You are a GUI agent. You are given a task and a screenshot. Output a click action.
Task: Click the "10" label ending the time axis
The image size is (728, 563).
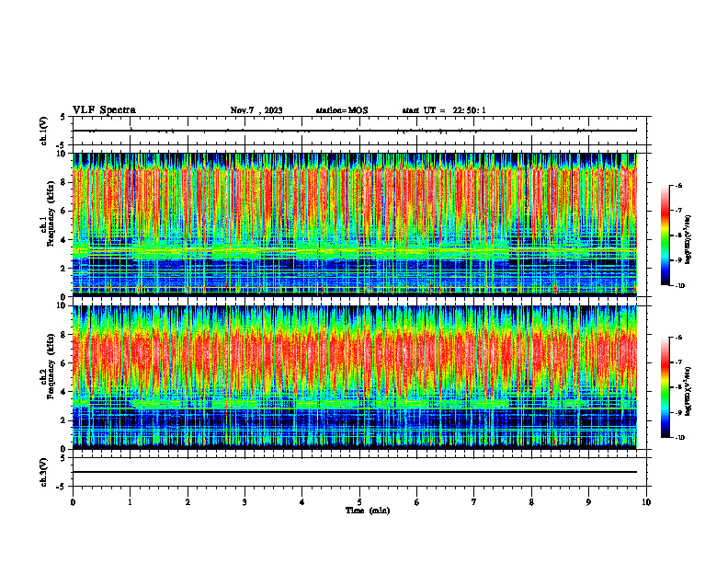coord(646,502)
